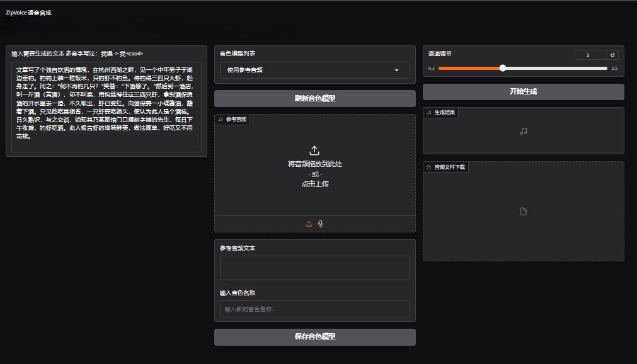637x364 pixels.
Task: Click the file icon in 音频文件下载 panel
Action: point(523,212)
